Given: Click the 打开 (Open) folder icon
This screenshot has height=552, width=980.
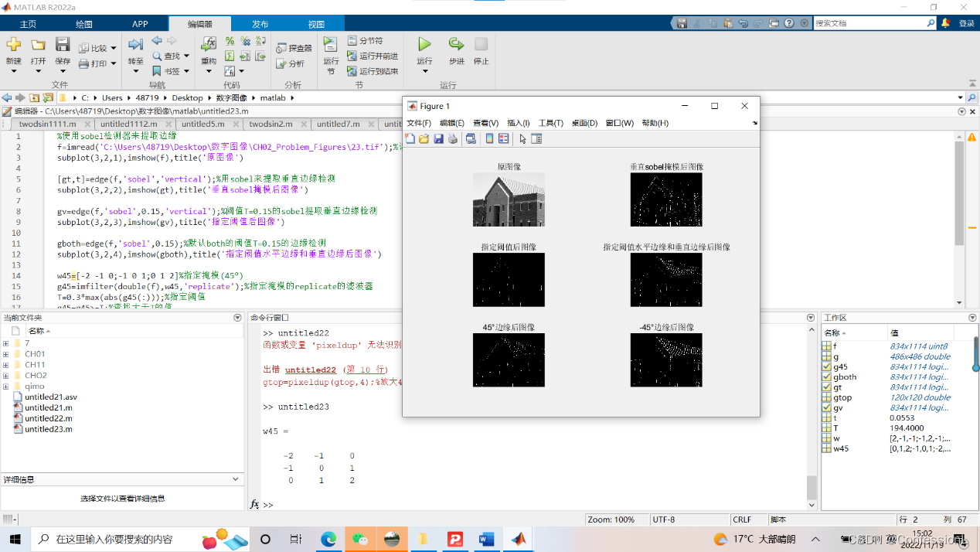Looking at the screenshot, I should (38, 45).
